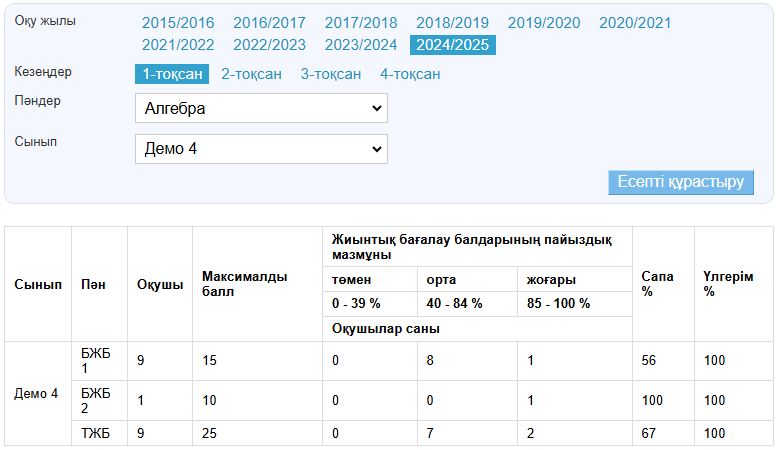Select the 2020/2021 school year
Viewport: 778px width, 450px height.
point(635,23)
